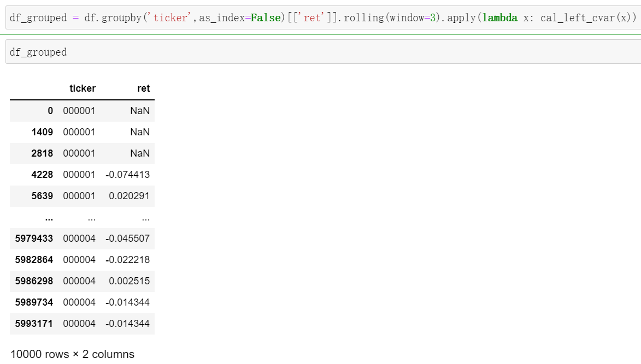Viewport: 641px width, 364px height.
Task: Click ret -0.014344 in row 5993171
Action: 127,324
